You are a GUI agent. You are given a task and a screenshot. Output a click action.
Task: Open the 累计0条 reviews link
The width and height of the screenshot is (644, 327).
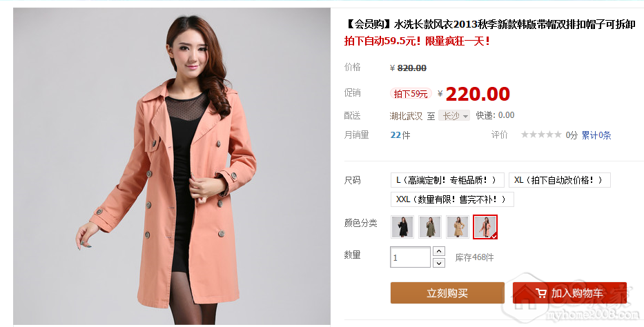click(x=596, y=135)
